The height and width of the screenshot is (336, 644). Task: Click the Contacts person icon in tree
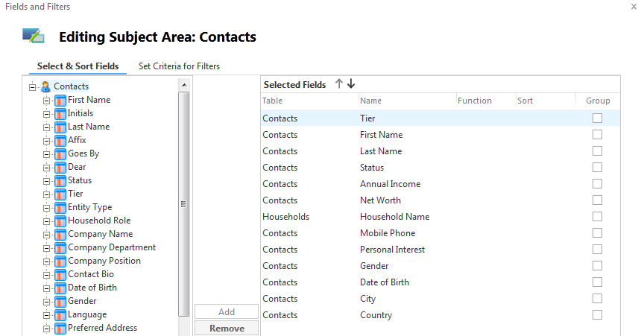(46, 86)
